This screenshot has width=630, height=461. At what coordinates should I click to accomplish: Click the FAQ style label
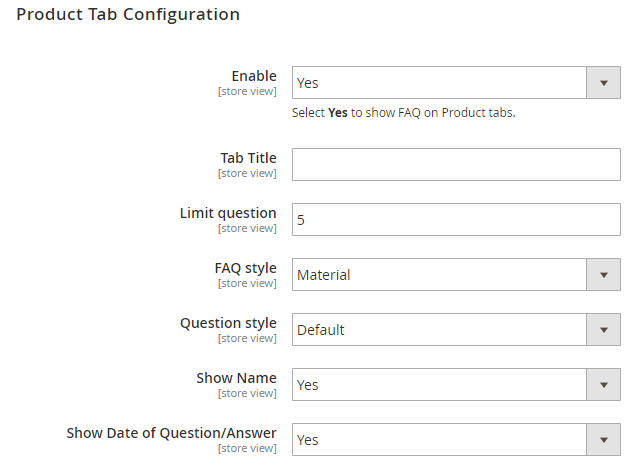[245, 268]
